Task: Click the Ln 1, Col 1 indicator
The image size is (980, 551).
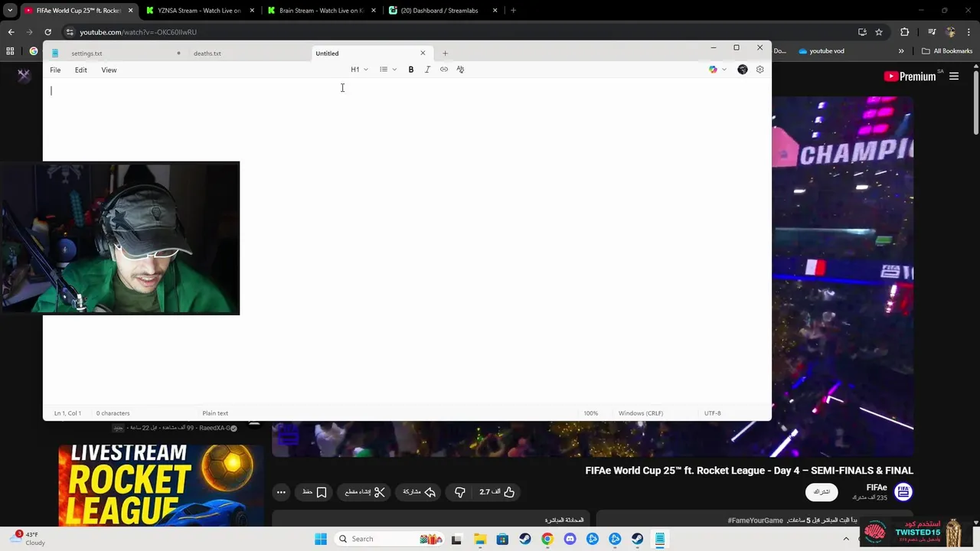Action: point(67,413)
